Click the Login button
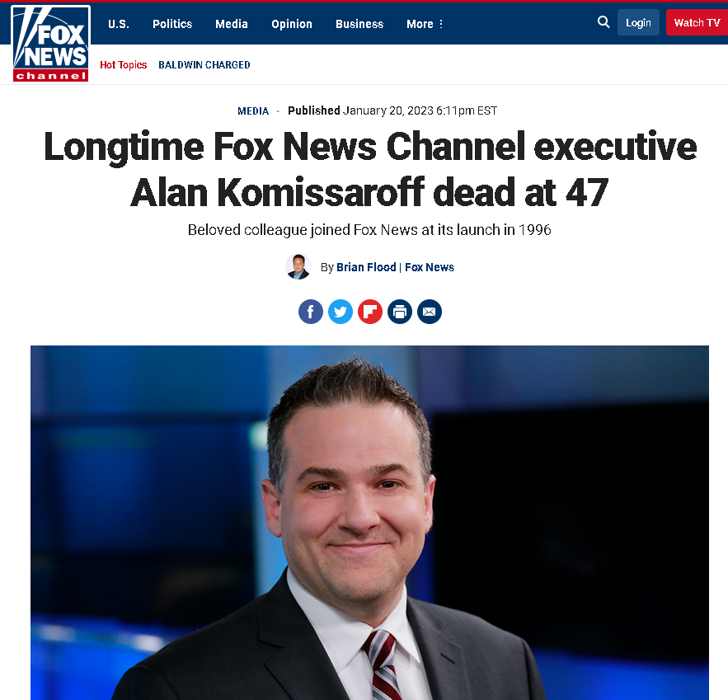 tap(638, 22)
